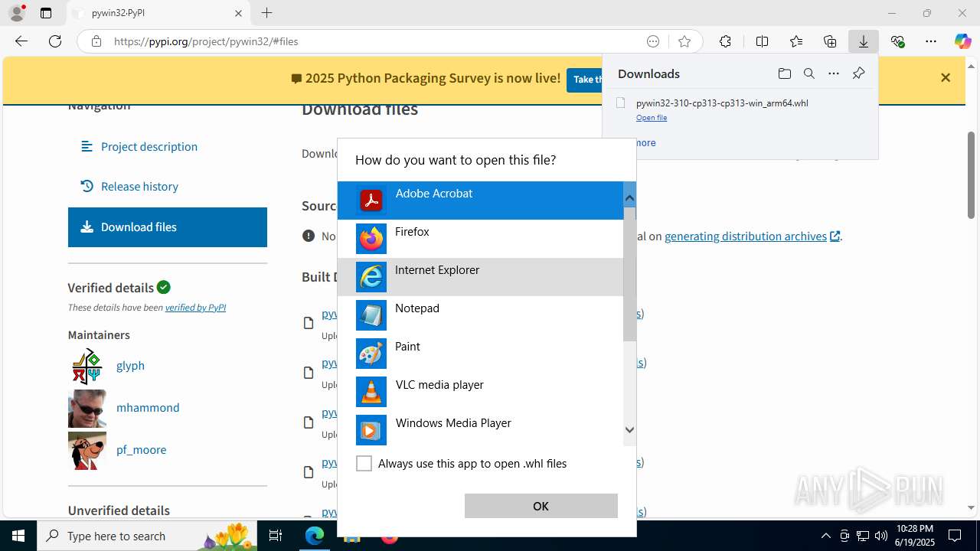The height and width of the screenshot is (551, 980).
Task: Go to Release history section
Action: pyautogui.click(x=139, y=187)
